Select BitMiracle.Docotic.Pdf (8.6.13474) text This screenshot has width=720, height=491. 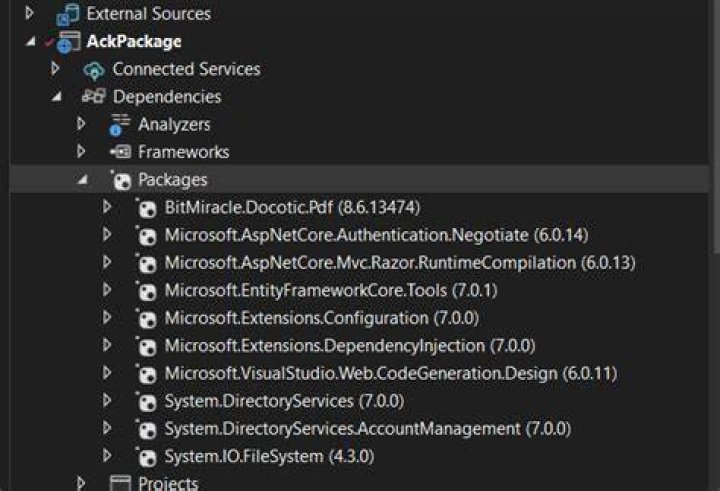[x=292, y=208]
